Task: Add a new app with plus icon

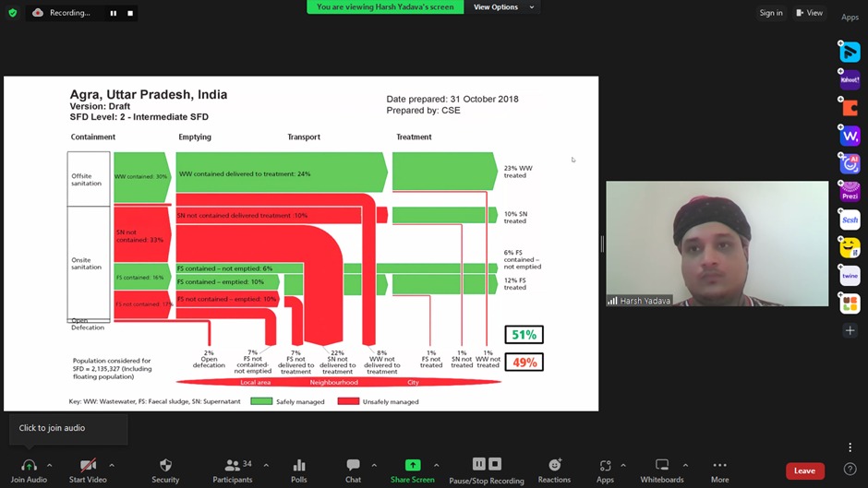Action: (x=850, y=331)
